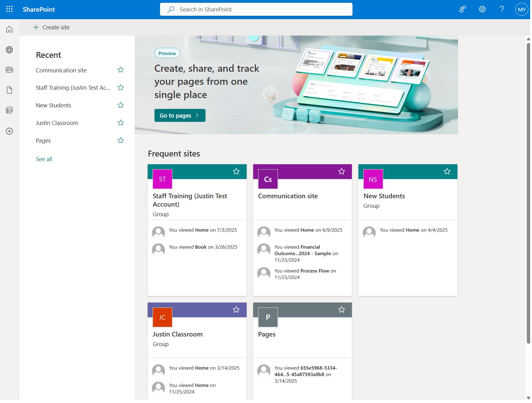532x403 pixels.
Task: Open the MY account avatar menu
Action: pyautogui.click(x=521, y=9)
